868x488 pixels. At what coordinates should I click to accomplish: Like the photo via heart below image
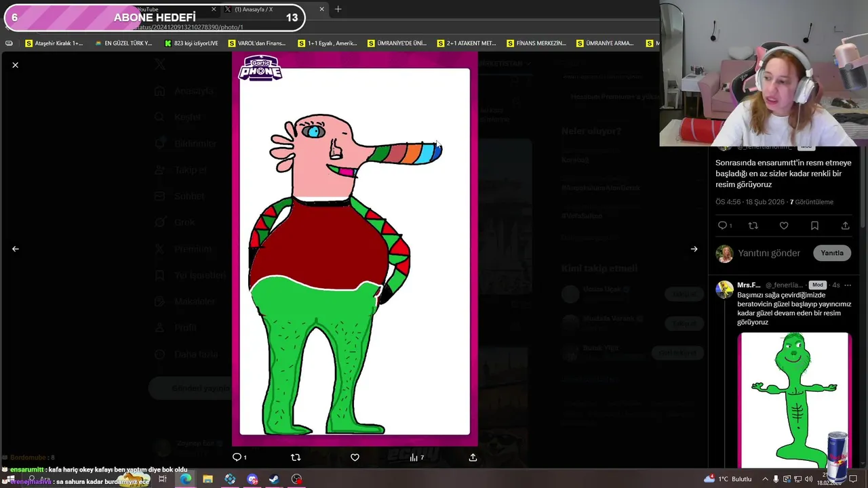355,457
